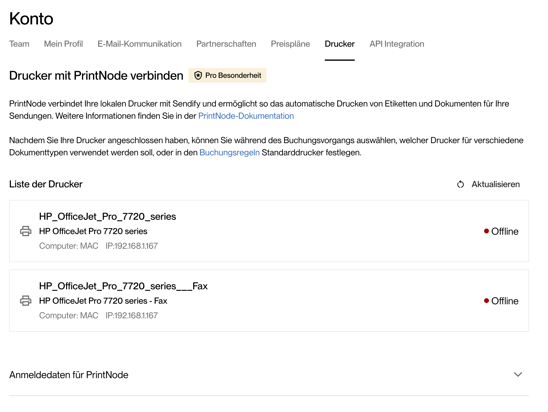Switch to the Team tab
Screen dimensions: 548x412
click(x=19, y=44)
